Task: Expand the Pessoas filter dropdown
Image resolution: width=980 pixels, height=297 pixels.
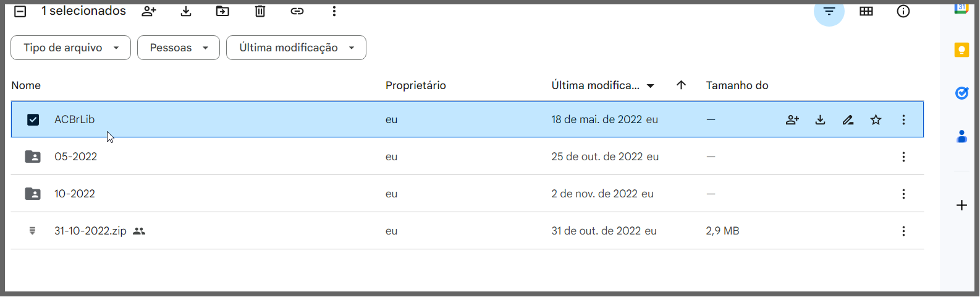Action: [179, 48]
